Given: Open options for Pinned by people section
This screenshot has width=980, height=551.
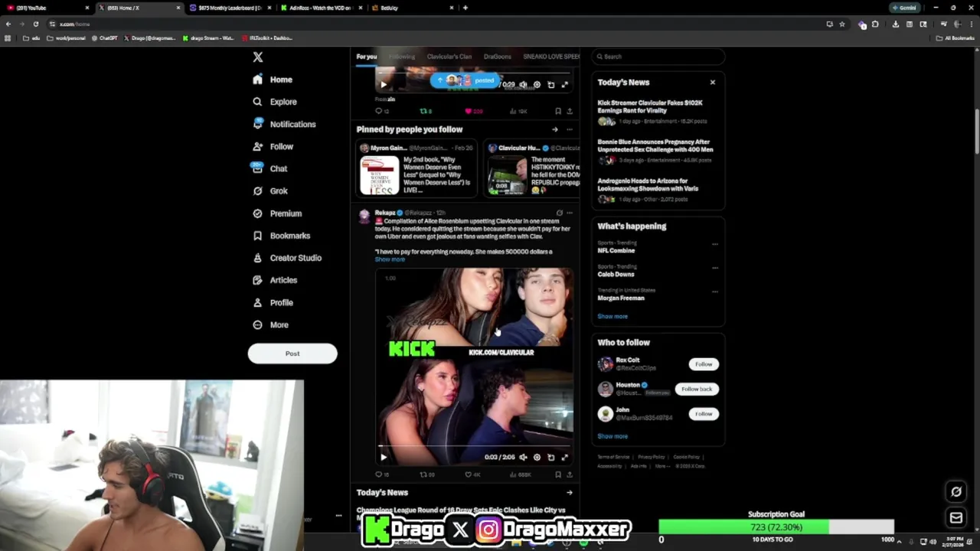Looking at the screenshot, I should 570,129.
